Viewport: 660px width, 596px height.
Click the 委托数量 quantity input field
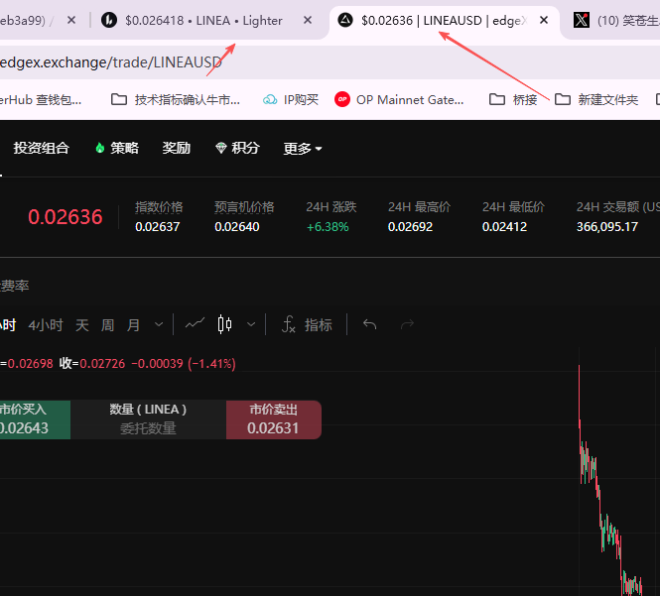[148, 428]
